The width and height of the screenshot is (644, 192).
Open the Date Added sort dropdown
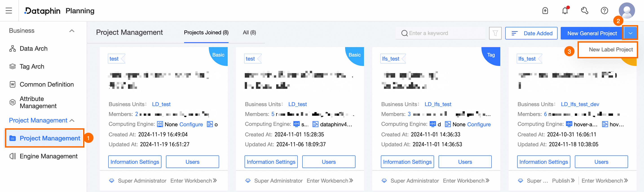tap(531, 33)
